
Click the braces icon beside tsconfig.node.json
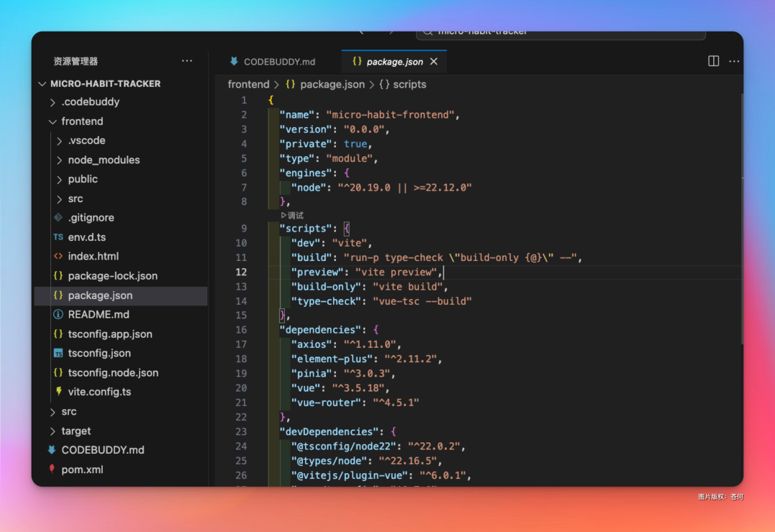coord(58,372)
